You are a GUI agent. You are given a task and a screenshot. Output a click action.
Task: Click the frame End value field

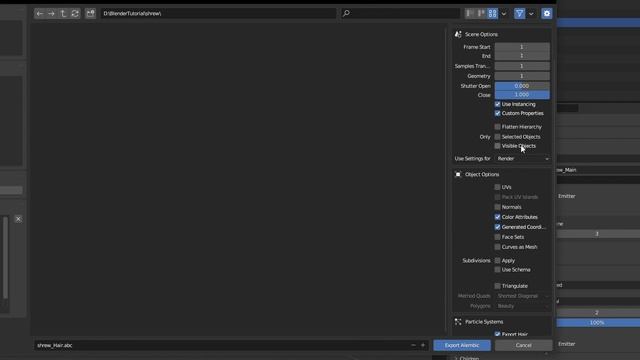[x=522, y=56]
